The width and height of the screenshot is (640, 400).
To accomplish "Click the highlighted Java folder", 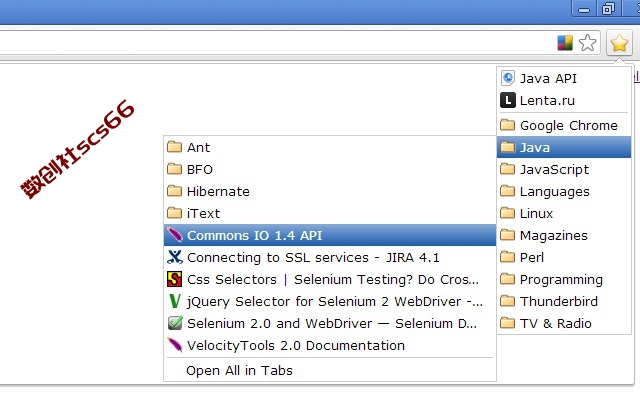I will [x=564, y=147].
